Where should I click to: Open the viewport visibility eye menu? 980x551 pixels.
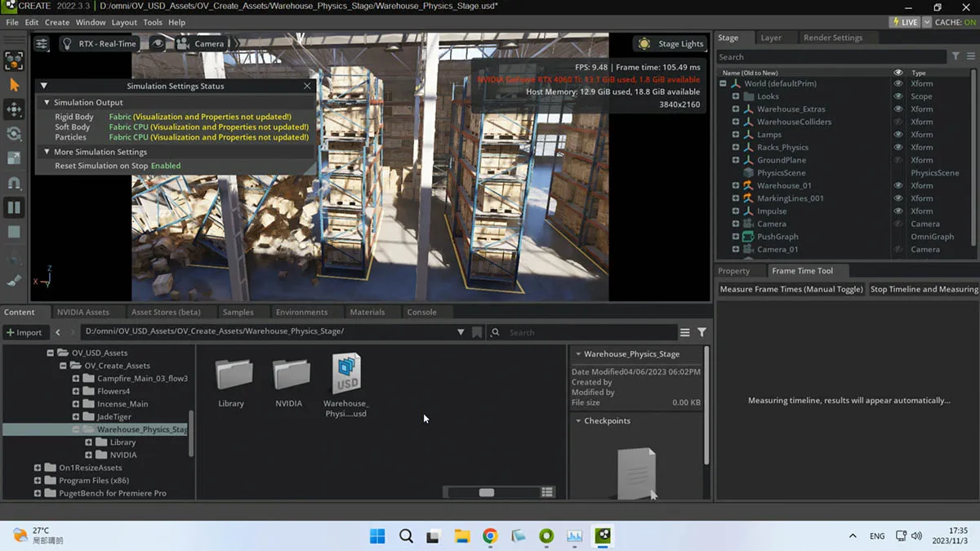(x=158, y=44)
